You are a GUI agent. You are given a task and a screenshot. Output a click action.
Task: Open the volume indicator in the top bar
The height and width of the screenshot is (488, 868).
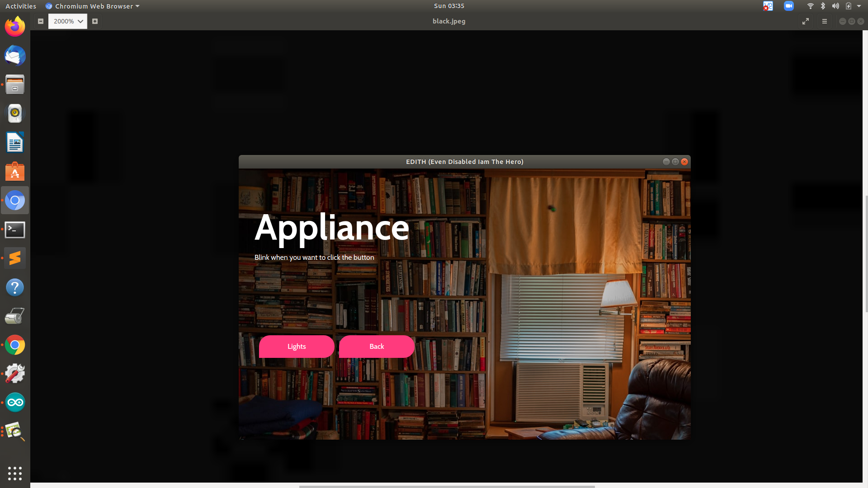click(835, 6)
